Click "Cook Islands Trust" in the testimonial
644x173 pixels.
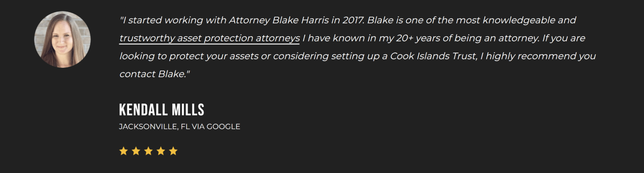433,56
